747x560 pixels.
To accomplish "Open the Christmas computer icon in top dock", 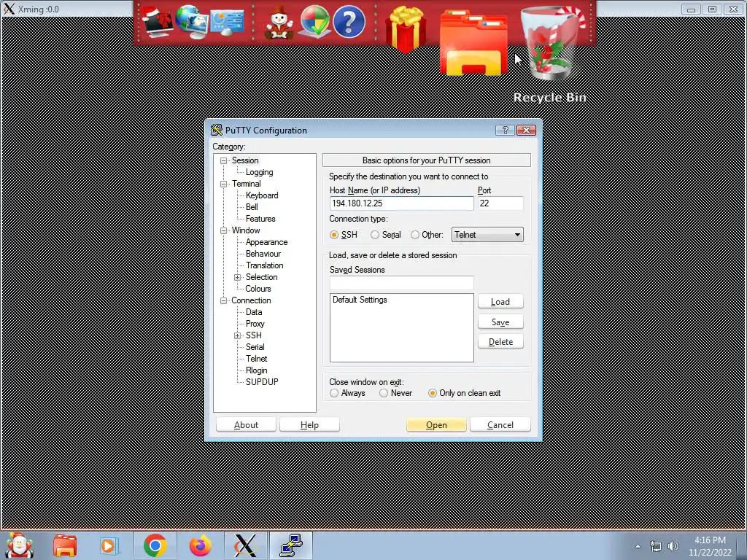I will tap(158, 23).
